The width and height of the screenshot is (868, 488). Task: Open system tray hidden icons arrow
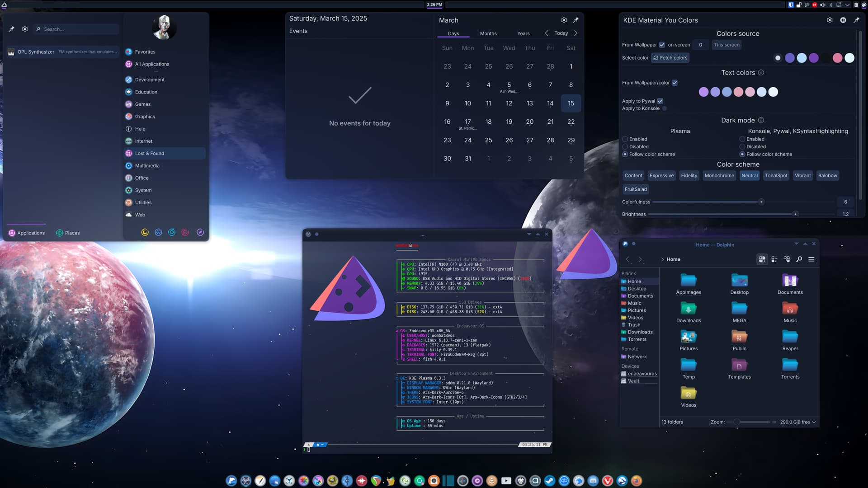847,5
